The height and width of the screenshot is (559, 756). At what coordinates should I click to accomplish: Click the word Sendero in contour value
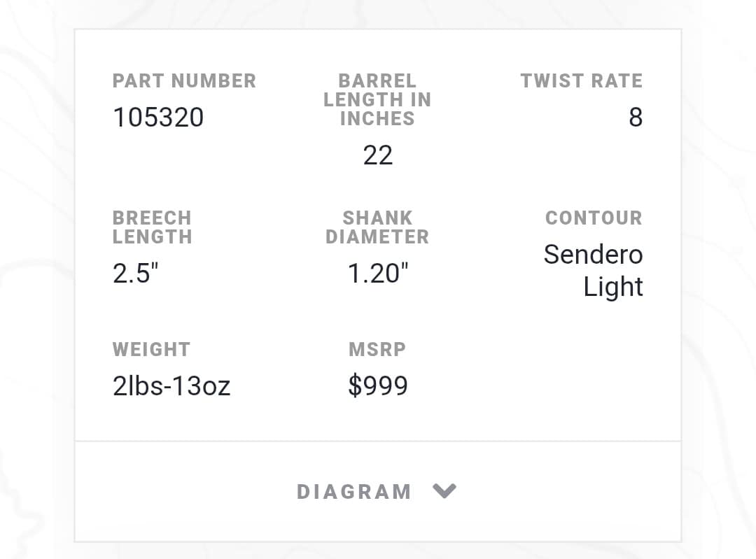[x=593, y=254]
